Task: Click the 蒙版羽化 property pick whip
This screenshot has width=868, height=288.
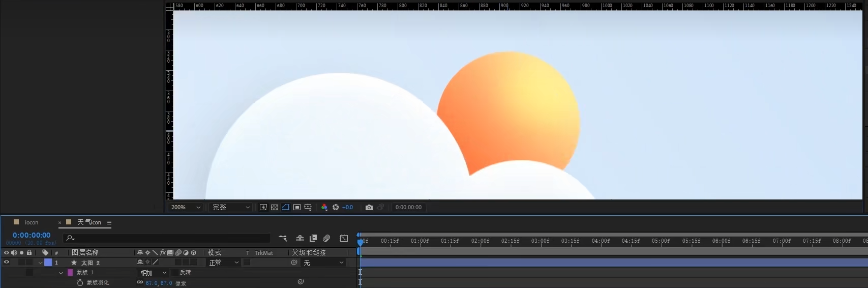Action: tap(301, 281)
